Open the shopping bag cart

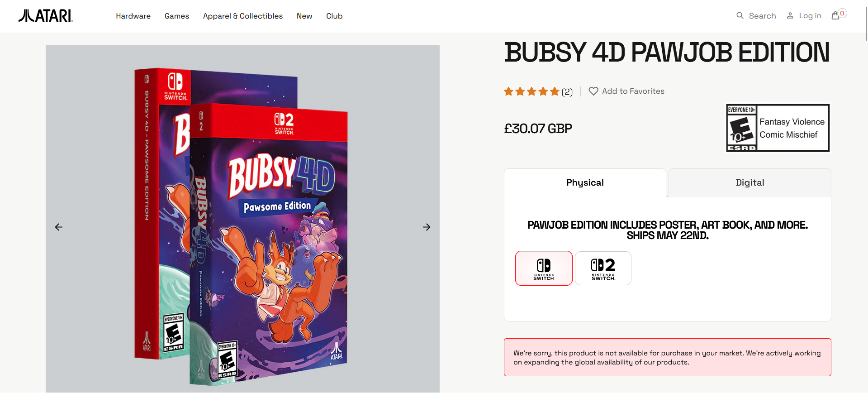835,16
